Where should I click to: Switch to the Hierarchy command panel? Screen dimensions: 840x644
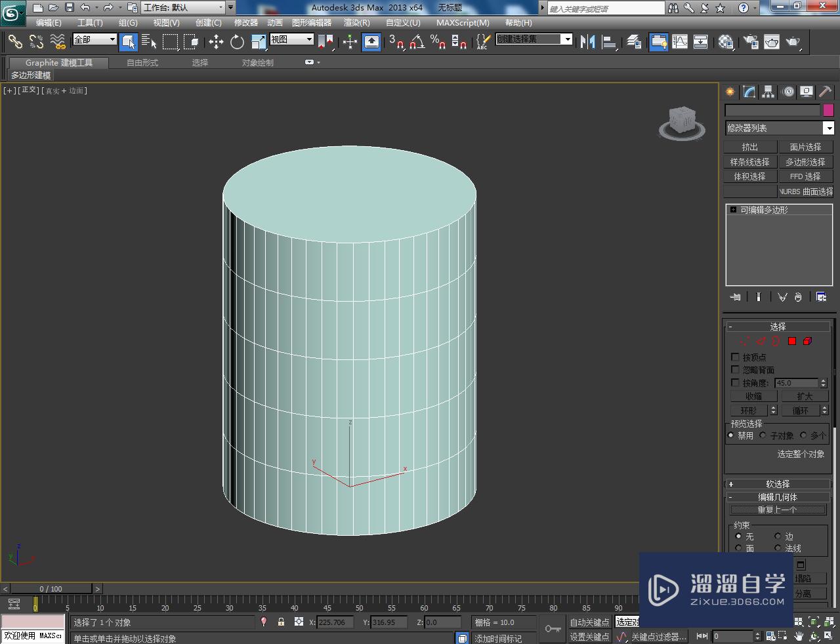tap(768, 92)
